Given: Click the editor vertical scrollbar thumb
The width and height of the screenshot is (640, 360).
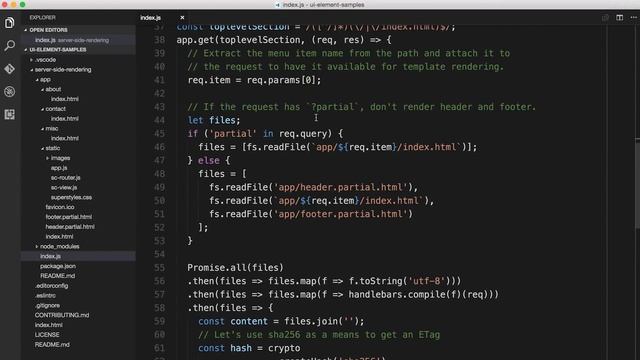Looking at the screenshot, I should 637,184.
